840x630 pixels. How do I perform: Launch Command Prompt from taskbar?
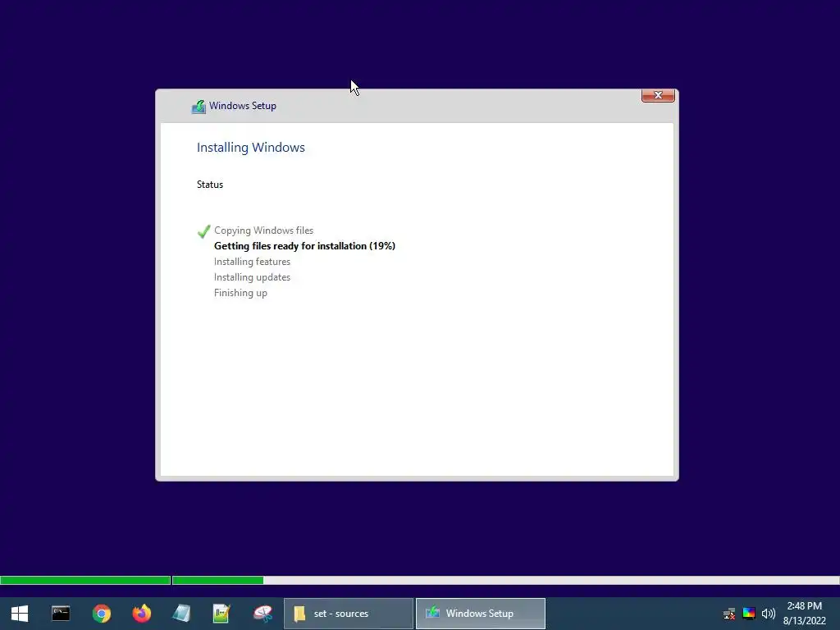pyautogui.click(x=61, y=614)
